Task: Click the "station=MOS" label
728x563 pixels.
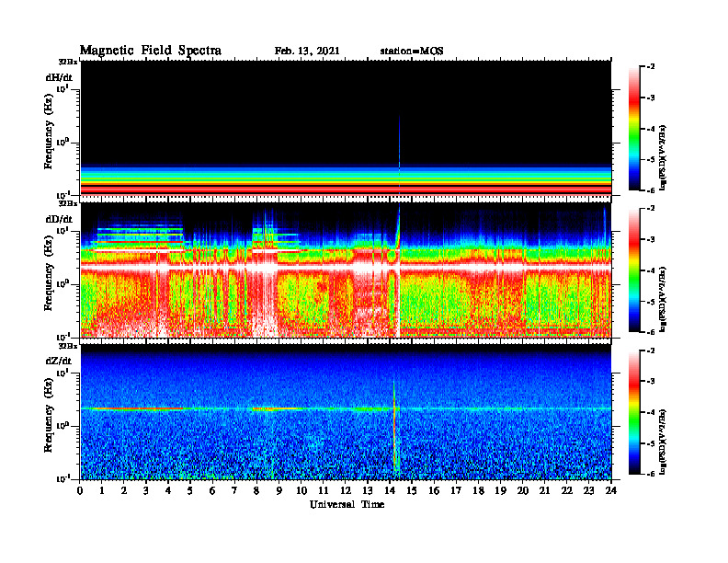Action: (412, 52)
